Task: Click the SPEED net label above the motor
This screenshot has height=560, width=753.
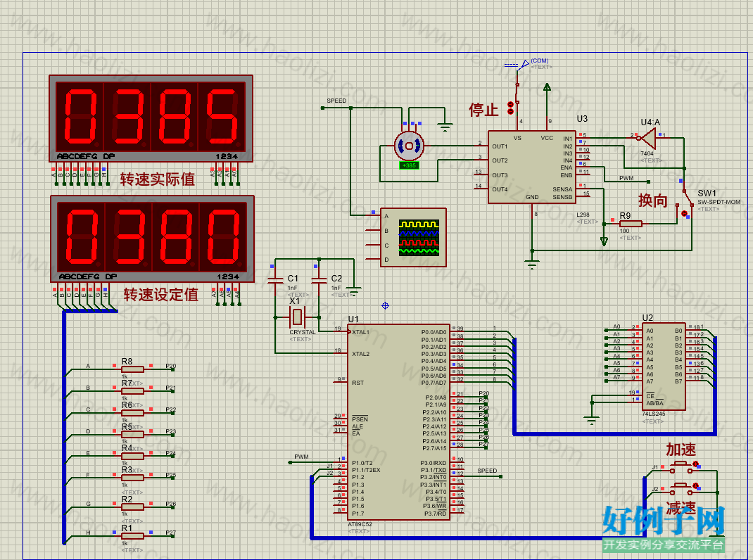Action: coord(336,101)
